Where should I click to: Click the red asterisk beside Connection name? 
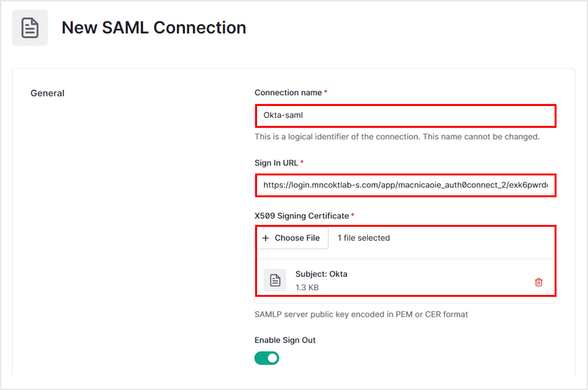[x=326, y=93]
